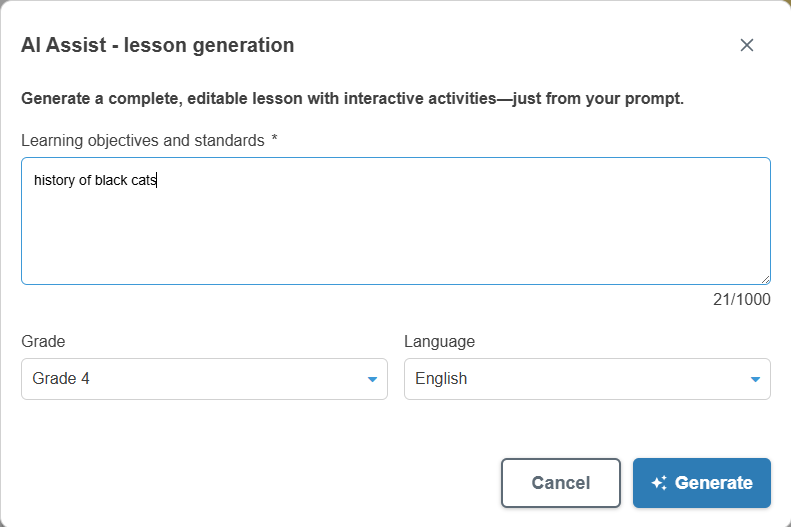Click the lesson generation description text
The image size is (791, 527).
coord(352,99)
